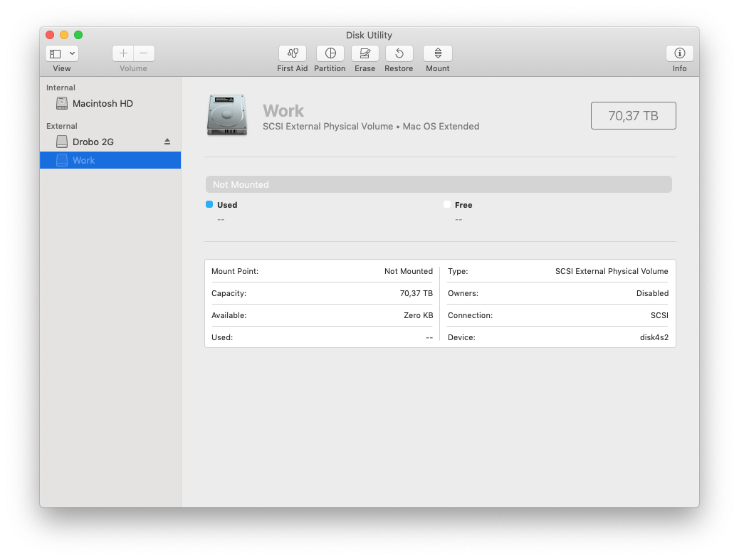The height and width of the screenshot is (560, 739).
Task: Click the remove volume minus button
Action: (144, 53)
